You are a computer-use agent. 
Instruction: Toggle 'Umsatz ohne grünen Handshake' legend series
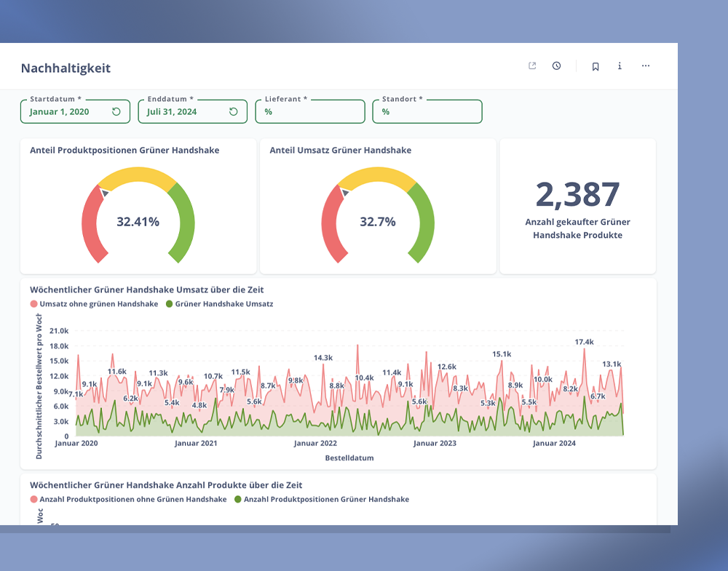click(94, 304)
